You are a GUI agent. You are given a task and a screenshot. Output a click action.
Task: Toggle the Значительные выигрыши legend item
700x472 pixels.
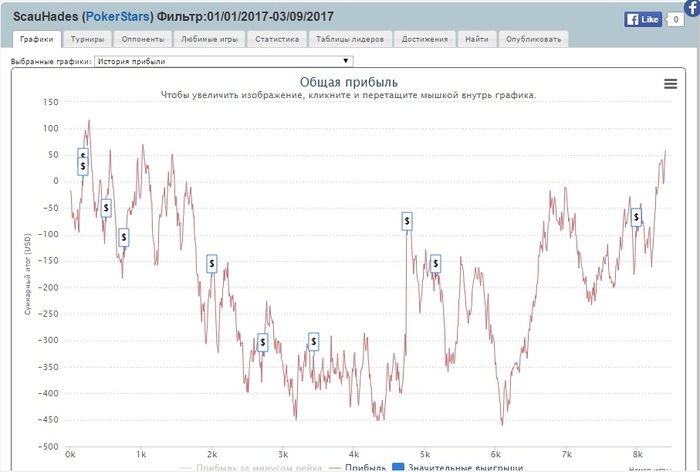click(x=457, y=468)
